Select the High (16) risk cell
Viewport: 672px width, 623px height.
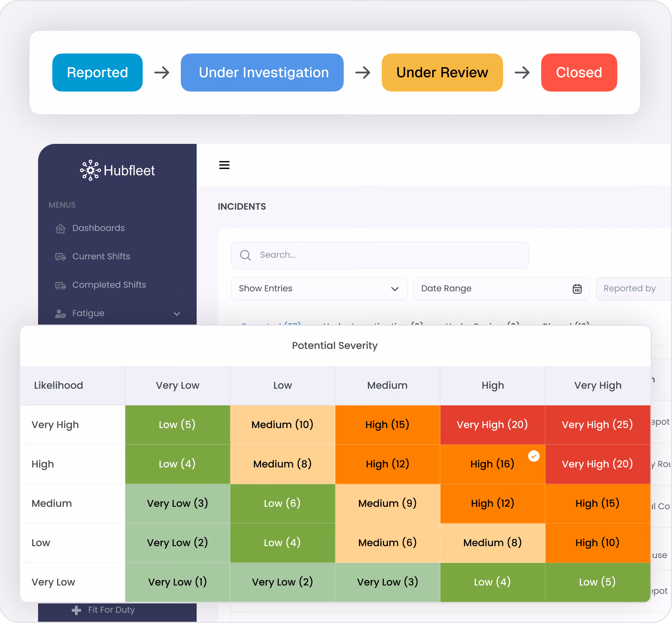click(x=493, y=464)
